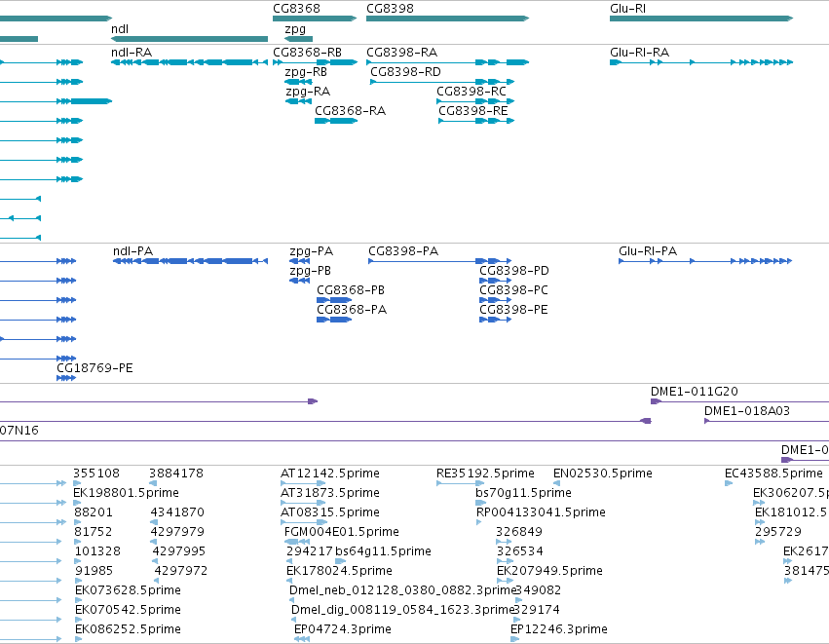
Task: Select the ndl gene bar
Action: 189,39
